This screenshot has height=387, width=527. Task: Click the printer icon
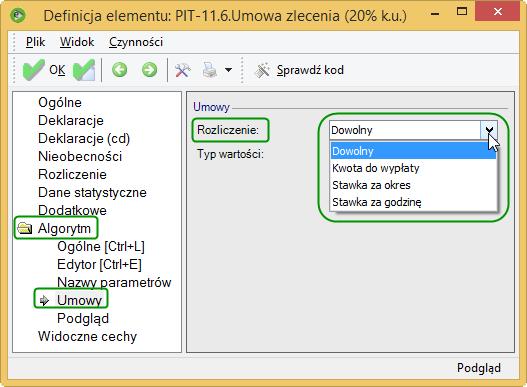point(210,70)
